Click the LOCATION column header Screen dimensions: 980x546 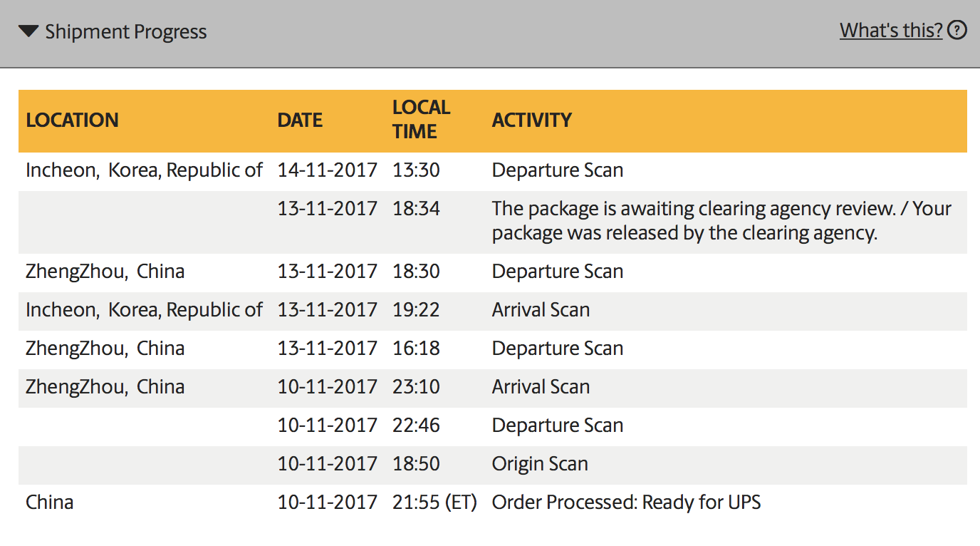click(73, 120)
